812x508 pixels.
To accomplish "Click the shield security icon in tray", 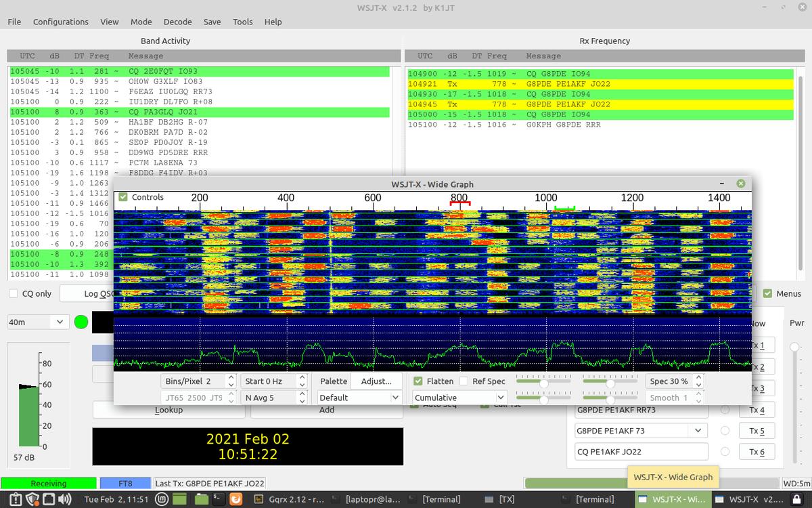I will [x=31, y=500].
